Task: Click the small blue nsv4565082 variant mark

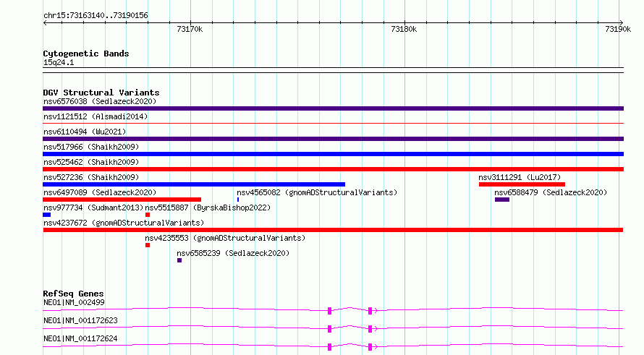Action: pos(238,200)
